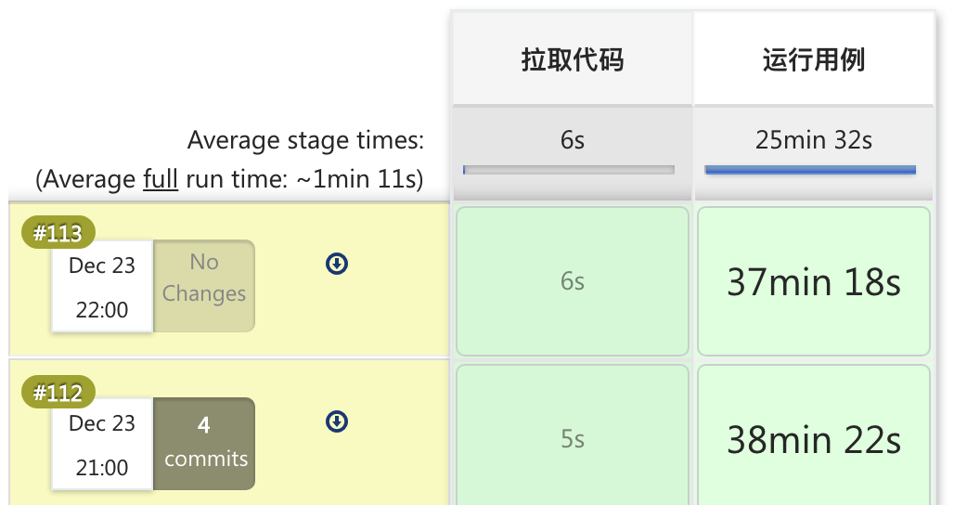Screen dimensions: 980x505
Task: Open the 4 commits box for build #112
Action: [x=204, y=444]
